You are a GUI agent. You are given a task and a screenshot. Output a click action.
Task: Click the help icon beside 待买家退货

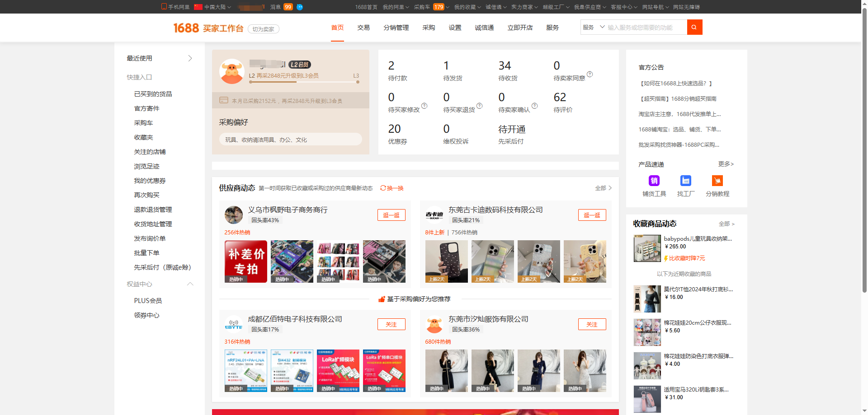coord(479,106)
